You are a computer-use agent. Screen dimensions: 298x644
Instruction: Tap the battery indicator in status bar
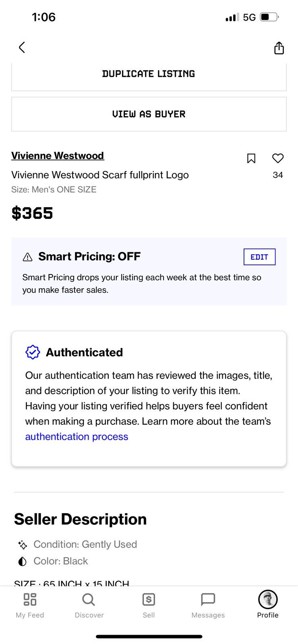[269, 17]
